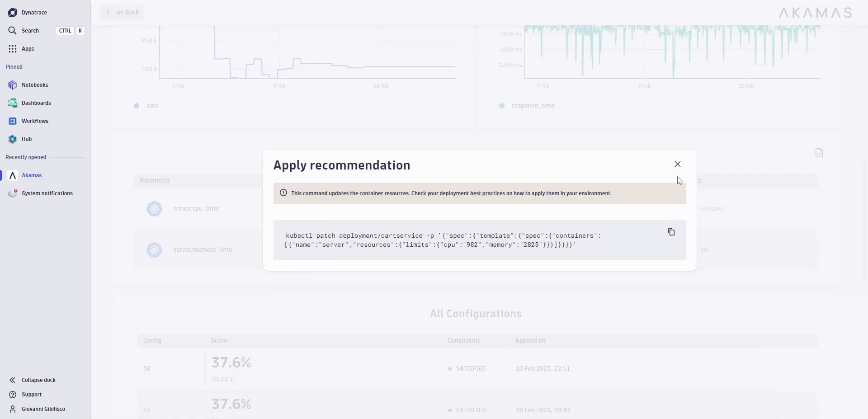Toggle the response_time series legend
Screen dimensions: 868x419
pyautogui.click(x=533, y=106)
